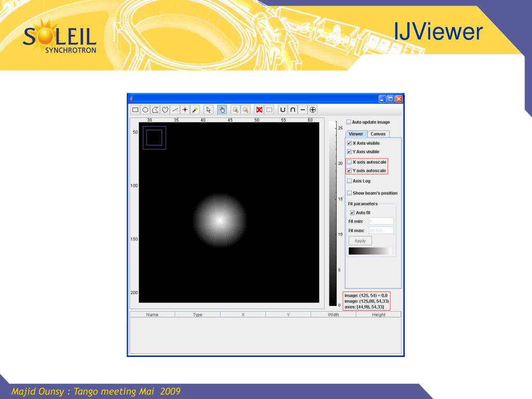Click the red X delete selection icon
532x399 pixels.
point(259,110)
